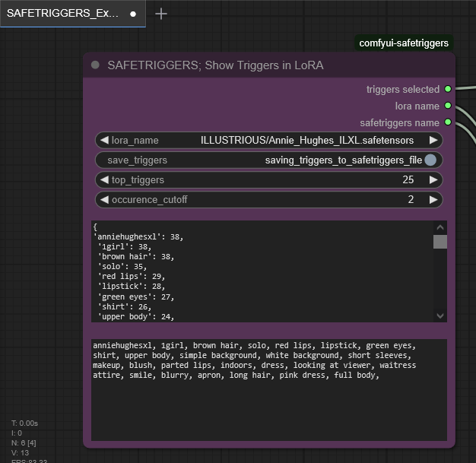The width and height of the screenshot is (476, 463).
Task: Click the new workflow tab plus icon
Action: point(161,14)
